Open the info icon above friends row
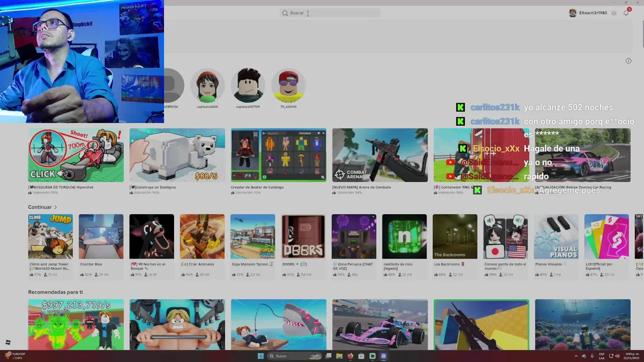This screenshot has height=362, width=644. click(x=628, y=61)
